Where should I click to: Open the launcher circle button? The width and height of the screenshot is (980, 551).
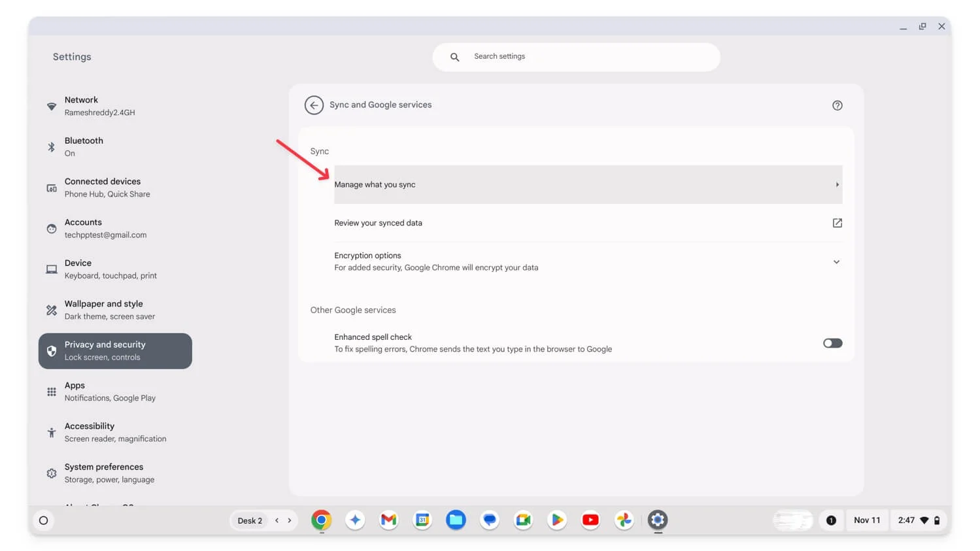pyautogui.click(x=44, y=520)
